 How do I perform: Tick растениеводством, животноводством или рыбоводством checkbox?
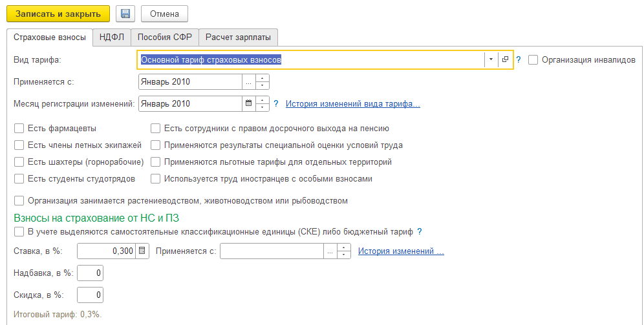pos(19,201)
